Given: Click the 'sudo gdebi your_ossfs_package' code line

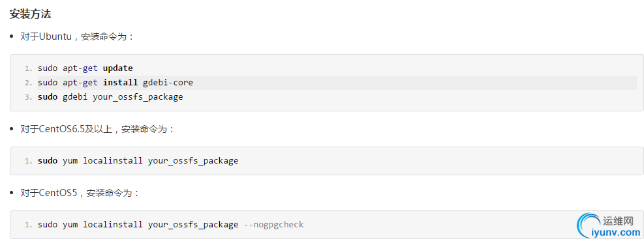Looking at the screenshot, I should 110,97.
